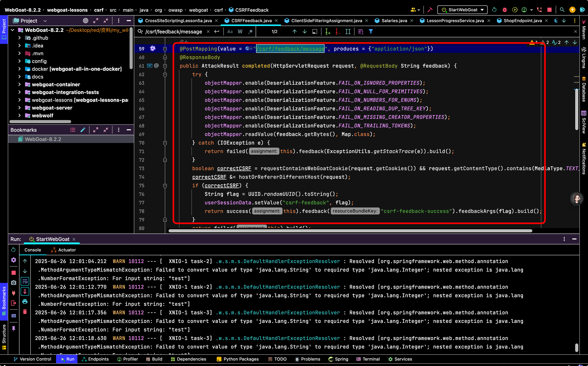Switch to Salaries.java editor tab
588x366 pixels.
tap(394, 21)
